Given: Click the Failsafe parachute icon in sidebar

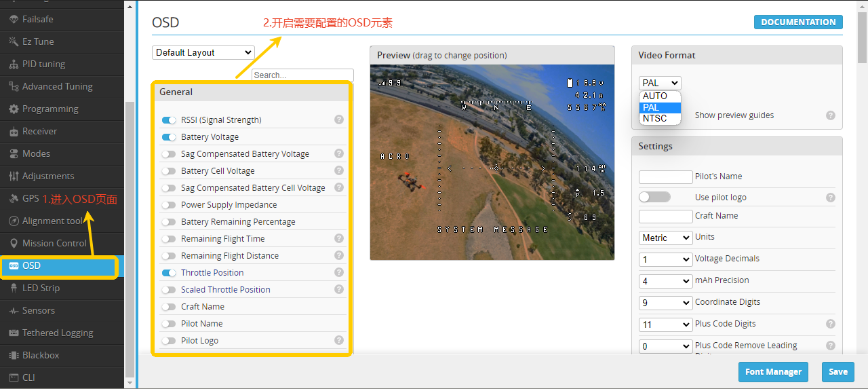Looking at the screenshot, I should 14,19.
